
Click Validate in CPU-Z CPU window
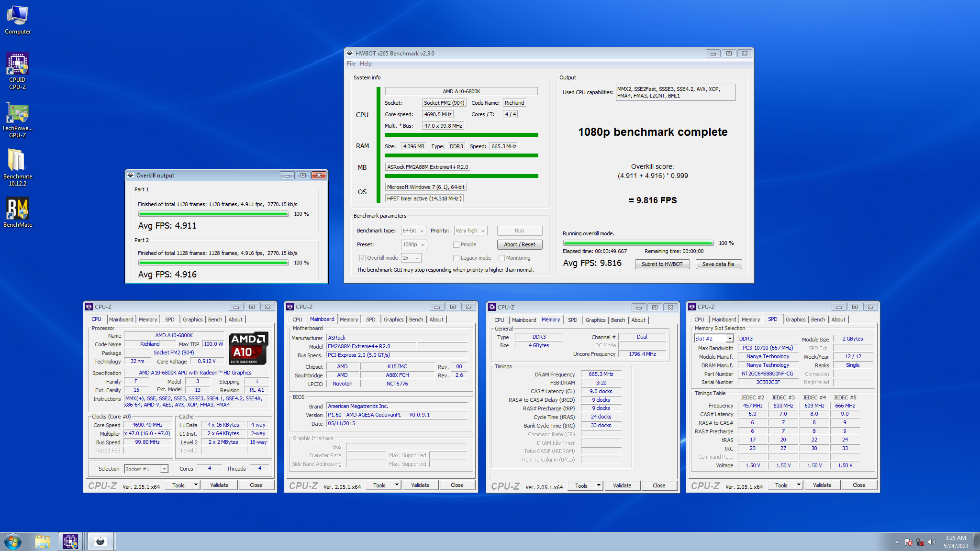pos(220,485)
